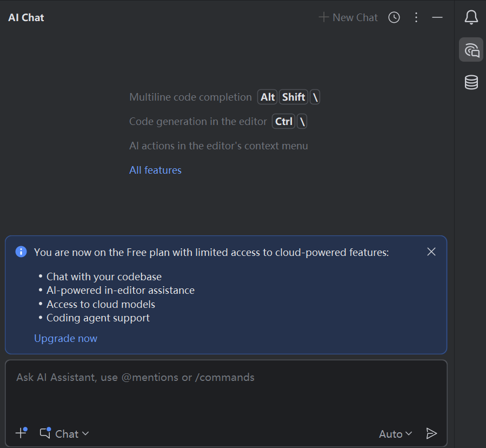The image size is (486, 448).
Task: Select the AI Chat icon in right sidebar
Action: point(471,49)
